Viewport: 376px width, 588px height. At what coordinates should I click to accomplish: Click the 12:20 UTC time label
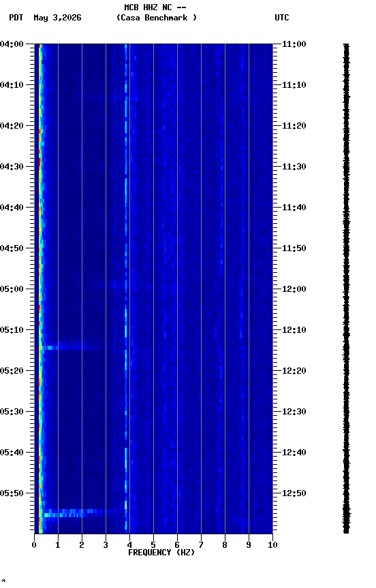point(294,371)
